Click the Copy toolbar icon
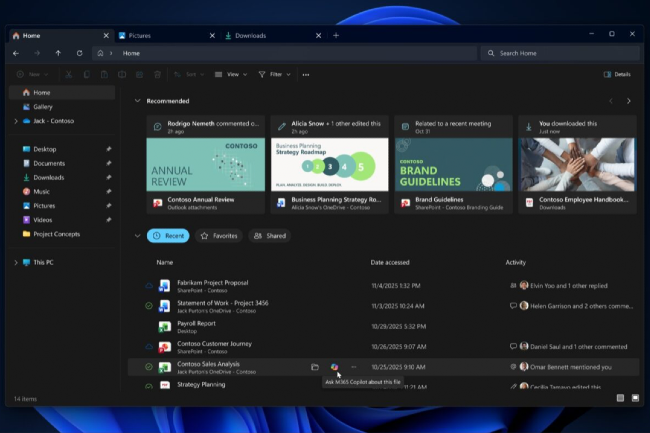 coord(87,75)
